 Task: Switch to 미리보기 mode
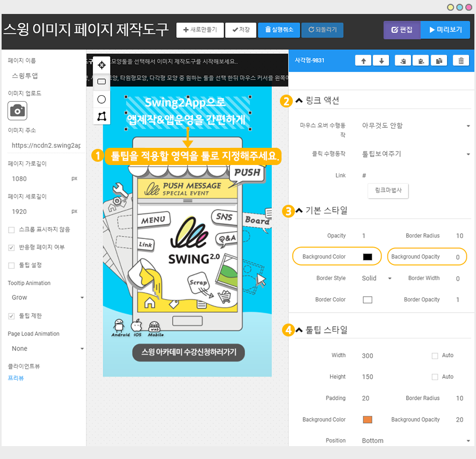(445, 30)
